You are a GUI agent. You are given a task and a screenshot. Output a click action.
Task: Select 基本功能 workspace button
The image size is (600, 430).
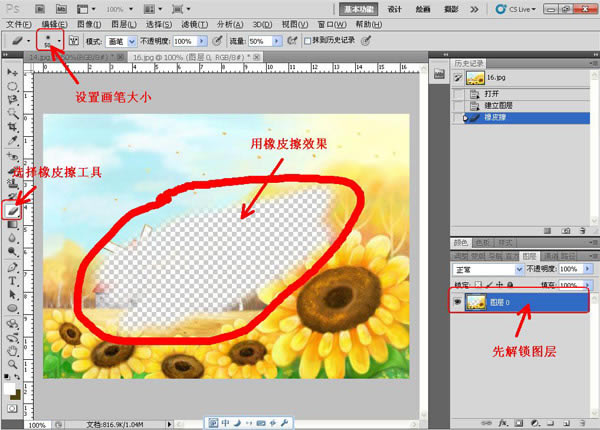(x=358, y=9)
